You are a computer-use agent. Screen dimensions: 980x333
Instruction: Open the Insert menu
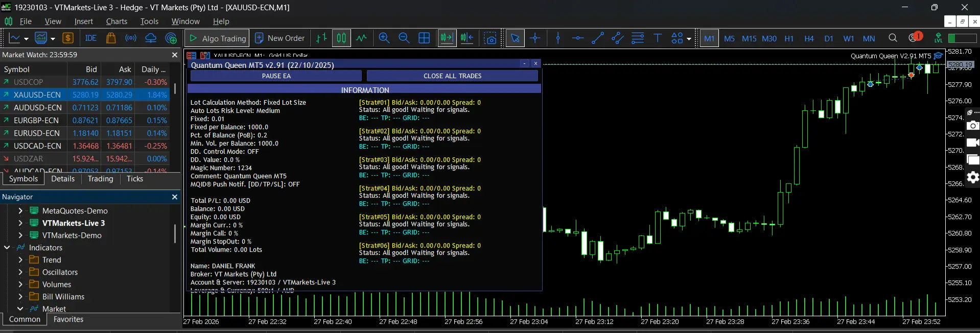pos(83,21)
